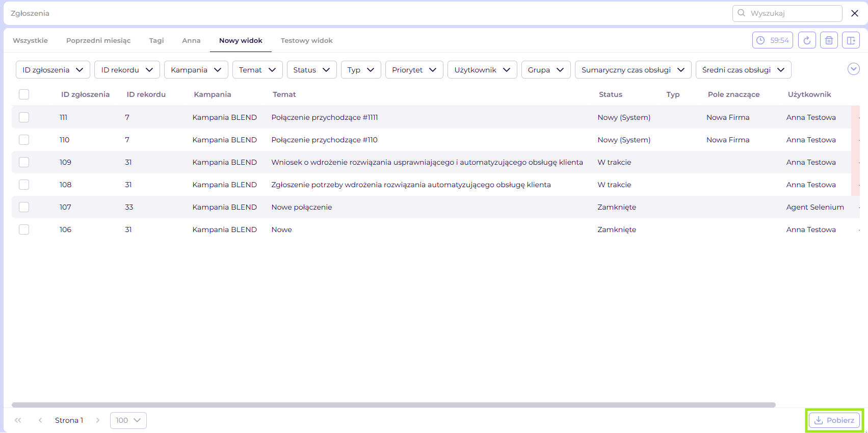Click the Wyszukaj search field
The width and height of the screenshot is (868, 433).
793,13
